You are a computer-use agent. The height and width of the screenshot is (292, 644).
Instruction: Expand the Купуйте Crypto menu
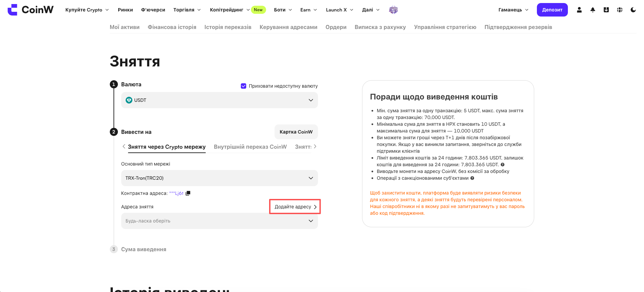click(x=87, y=10)
